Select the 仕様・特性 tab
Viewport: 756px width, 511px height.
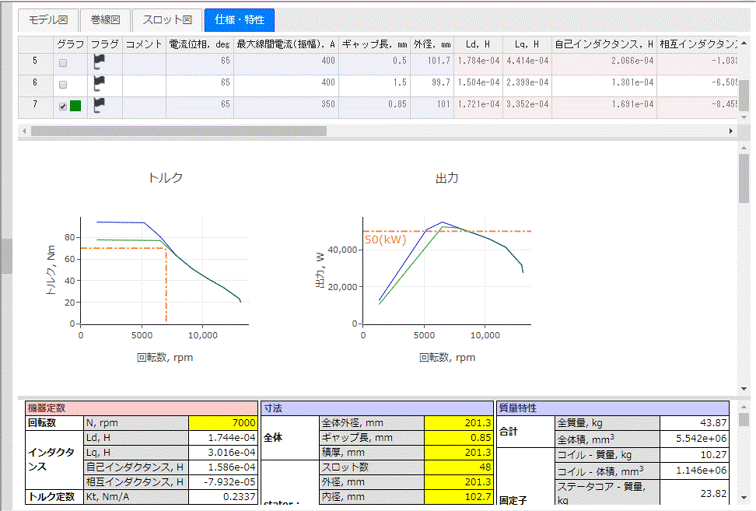[240, 20]
